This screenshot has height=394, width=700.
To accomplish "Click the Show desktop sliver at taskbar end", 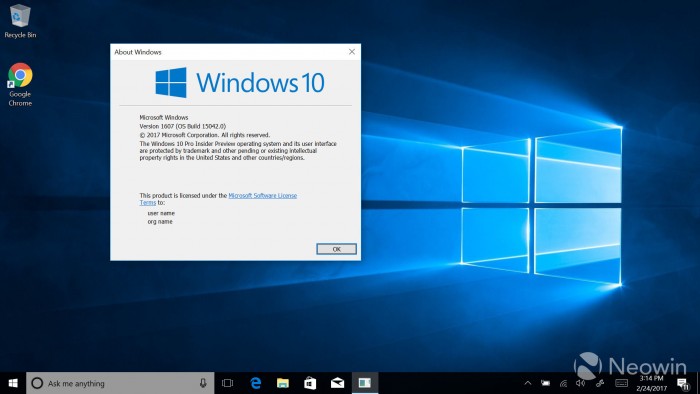I will (x=698, y=383).
